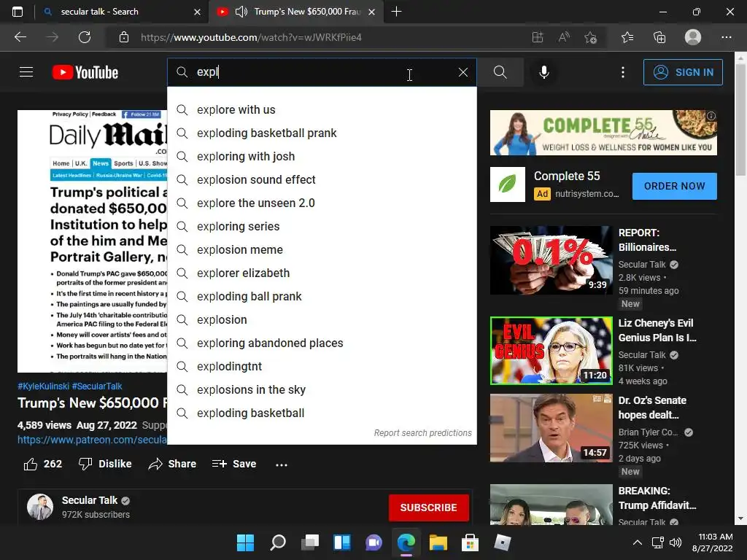This screenshot has width=747, height=560.
Task: Open Edge Settings and more menu
Action: (726, 37)
